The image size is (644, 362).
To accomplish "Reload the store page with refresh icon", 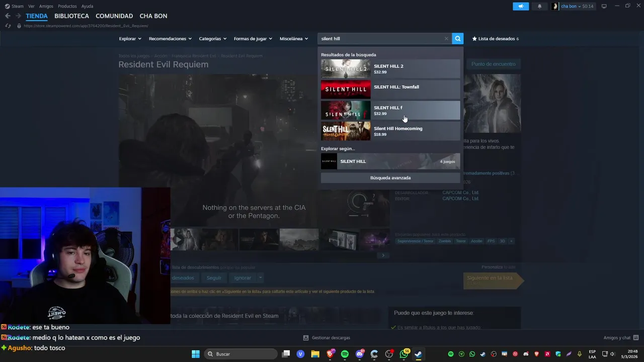I will 8,26.
